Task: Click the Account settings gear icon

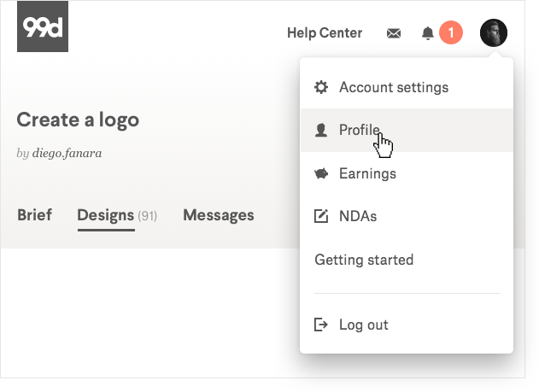Action: [x=321, y=87]
